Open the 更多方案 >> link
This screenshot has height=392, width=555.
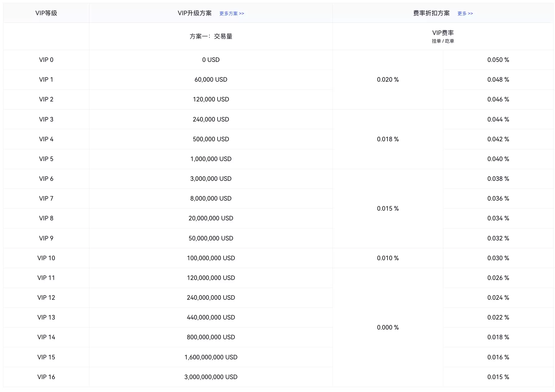click(x=232, y=13)
